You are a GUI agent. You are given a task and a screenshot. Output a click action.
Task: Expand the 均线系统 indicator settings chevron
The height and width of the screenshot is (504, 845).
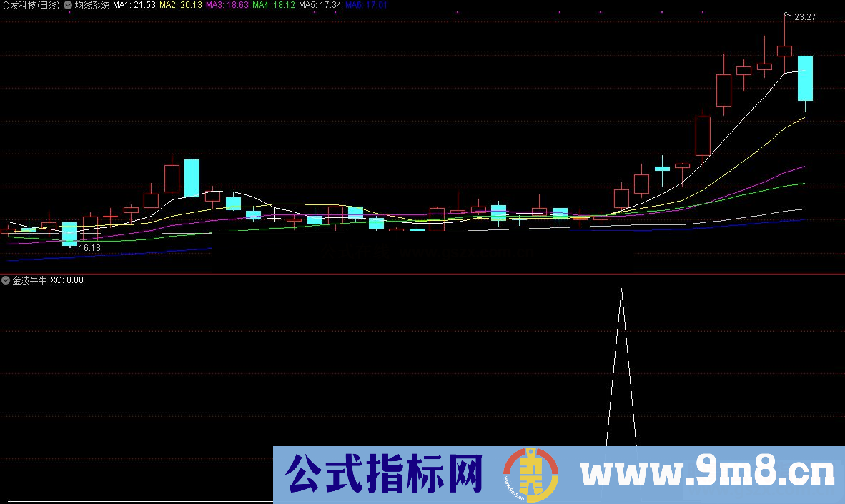[68, 6]
